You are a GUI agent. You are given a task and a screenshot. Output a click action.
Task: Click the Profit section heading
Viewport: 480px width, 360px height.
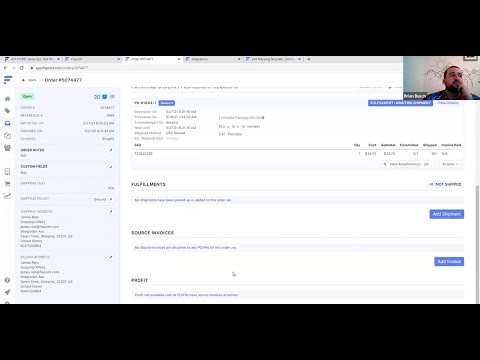click(139, 280)
